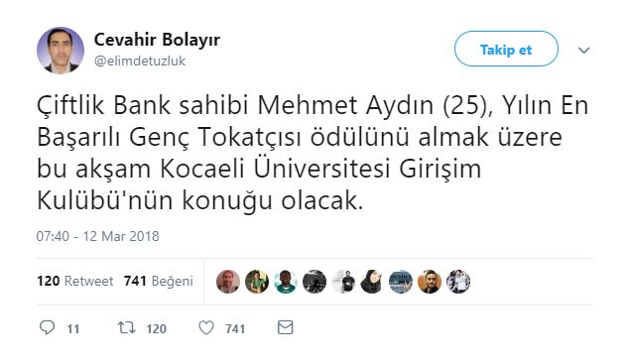Click the 07:40 - 12 Mar 2018 timestamp
The width and height of the screenshot is (632, 364).
pos(98,236)
